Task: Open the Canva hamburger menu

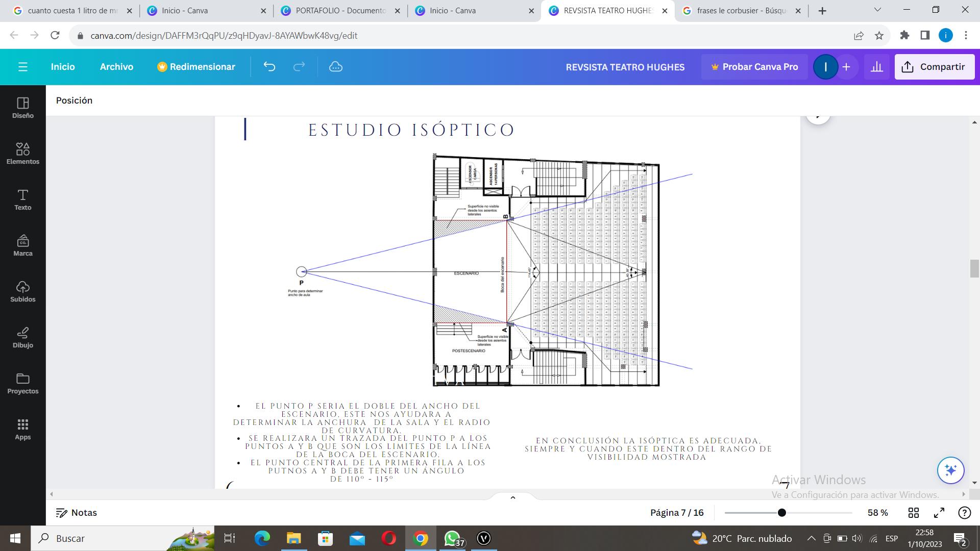Action: pos(22,67)
